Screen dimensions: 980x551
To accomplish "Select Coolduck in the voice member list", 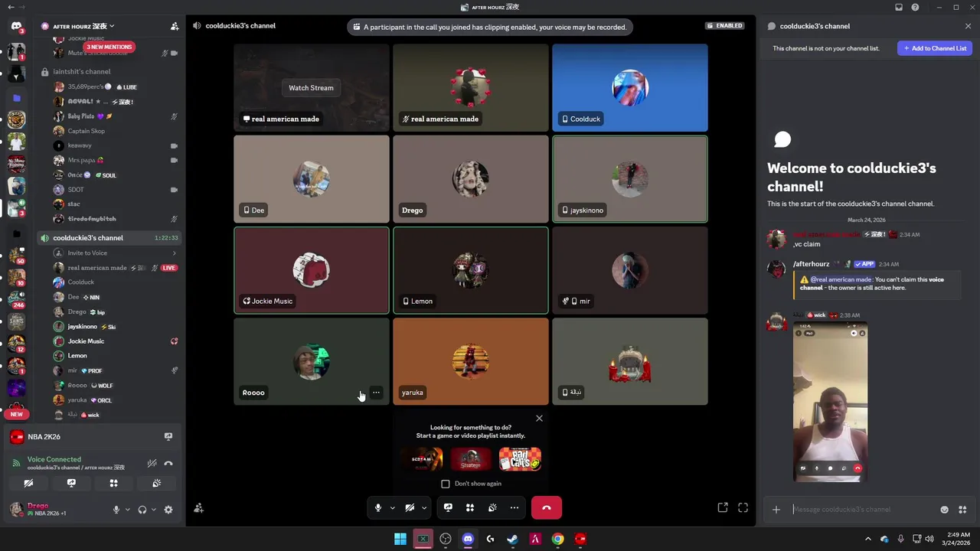I will pos(81,282).
